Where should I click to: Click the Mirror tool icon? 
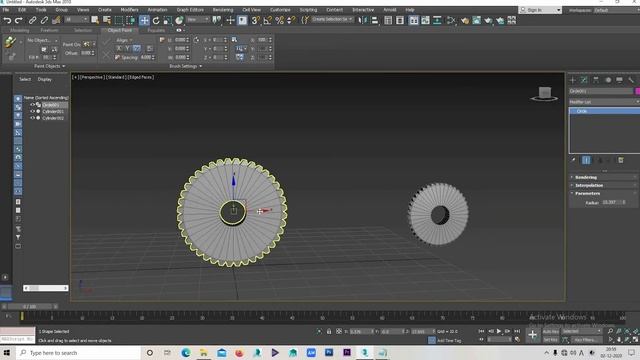(362, 20)
